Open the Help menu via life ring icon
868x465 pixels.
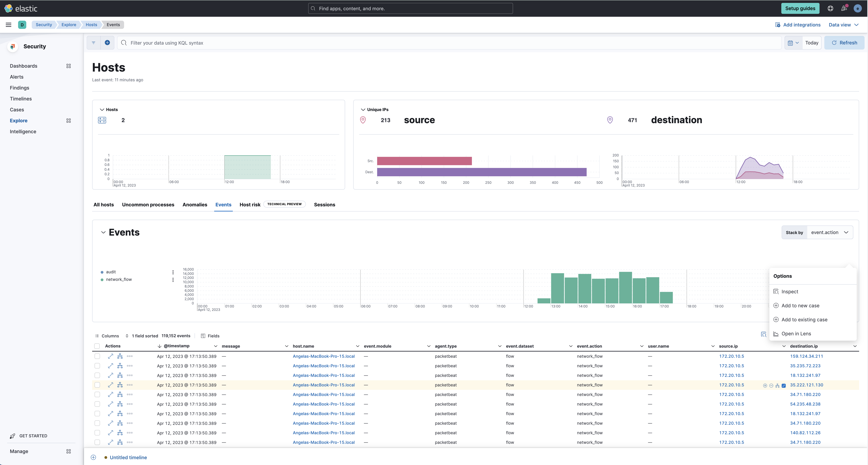point(830,8)
